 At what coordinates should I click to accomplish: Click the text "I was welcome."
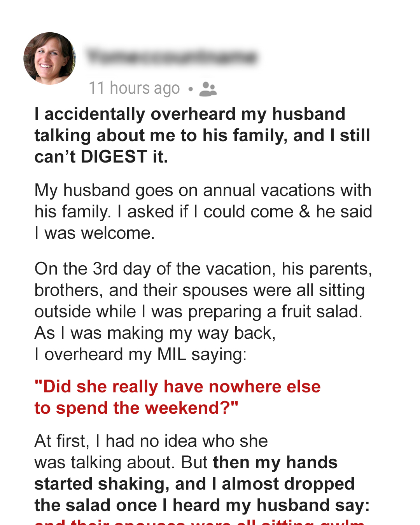pos(94,233)
